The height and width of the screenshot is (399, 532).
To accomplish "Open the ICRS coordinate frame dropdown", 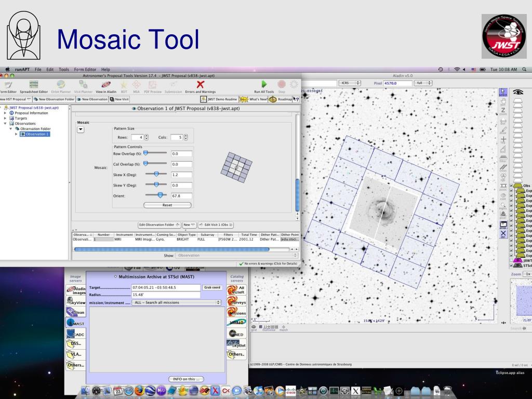I will point(350,83).
